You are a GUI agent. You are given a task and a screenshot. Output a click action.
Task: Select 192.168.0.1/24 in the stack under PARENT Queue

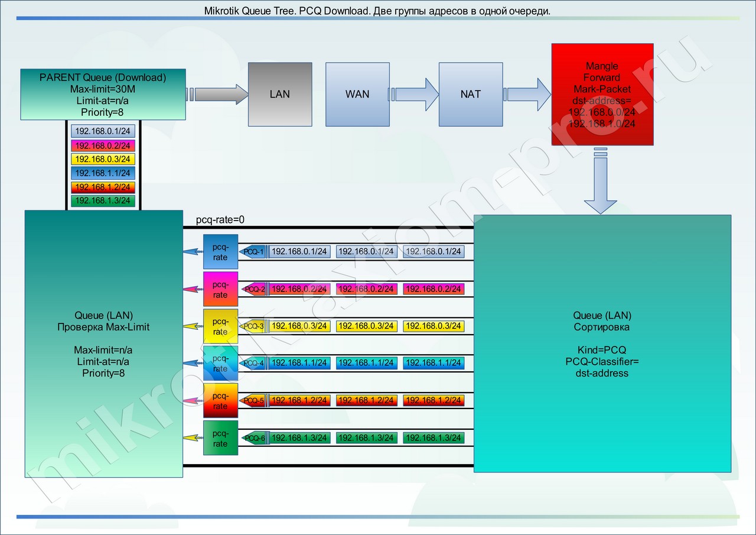[103, 131]
